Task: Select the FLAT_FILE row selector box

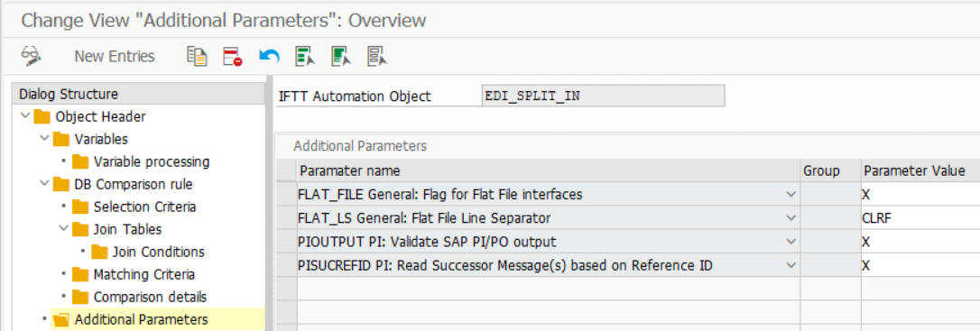Action: (287, 195)
